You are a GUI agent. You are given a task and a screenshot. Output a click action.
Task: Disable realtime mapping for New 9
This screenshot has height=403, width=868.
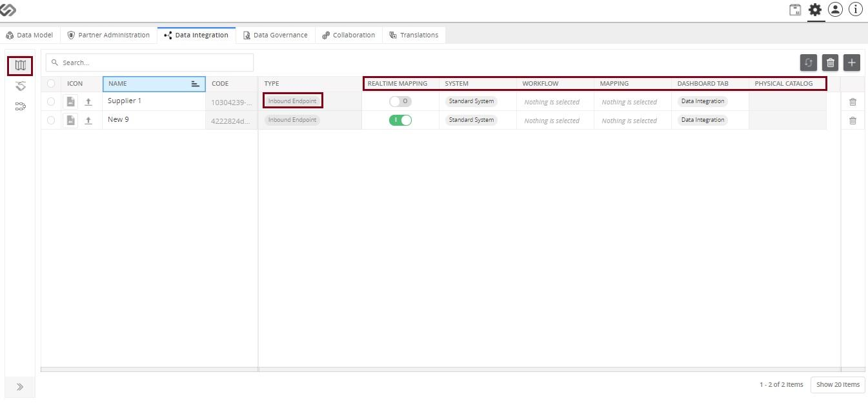coord(400,120)
